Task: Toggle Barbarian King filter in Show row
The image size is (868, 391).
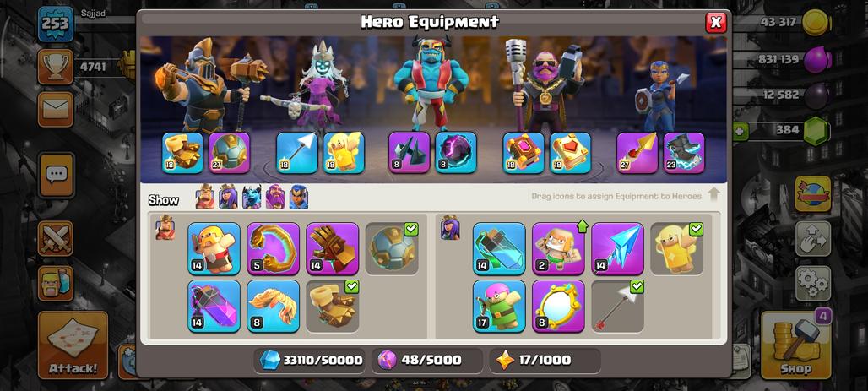Action: click(x=204, y=197)
